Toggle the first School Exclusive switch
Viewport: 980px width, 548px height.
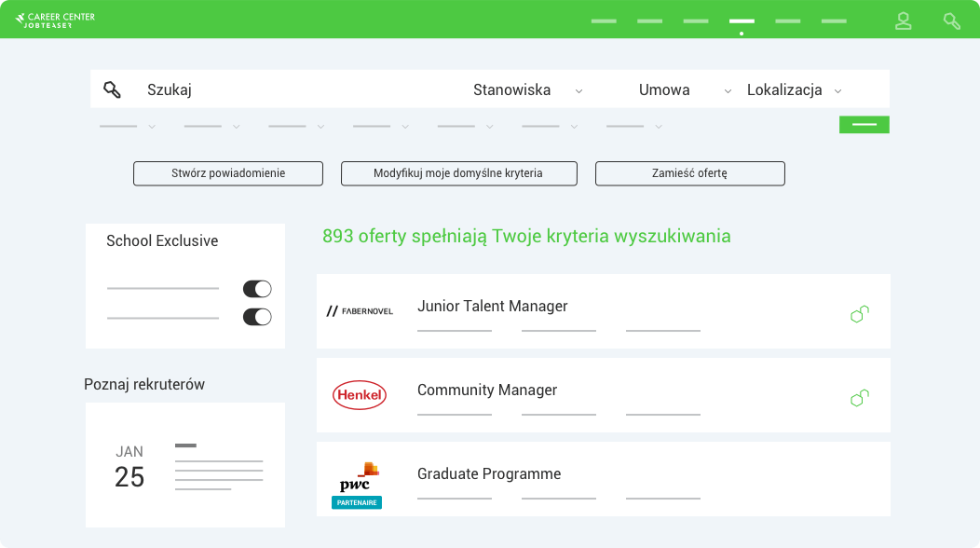(x=257, y=289)
